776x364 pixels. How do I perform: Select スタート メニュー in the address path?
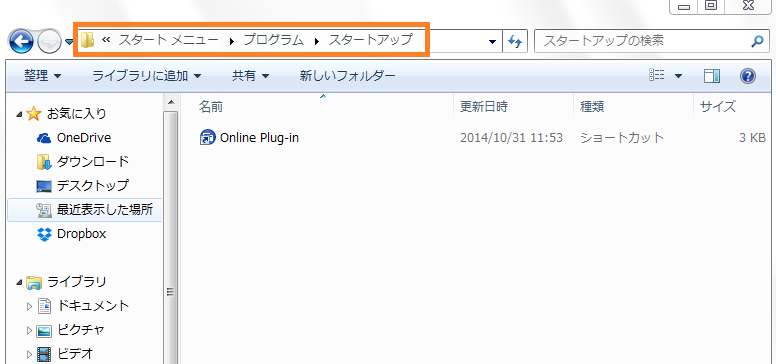pyautogui.click(x=168, y=40)
